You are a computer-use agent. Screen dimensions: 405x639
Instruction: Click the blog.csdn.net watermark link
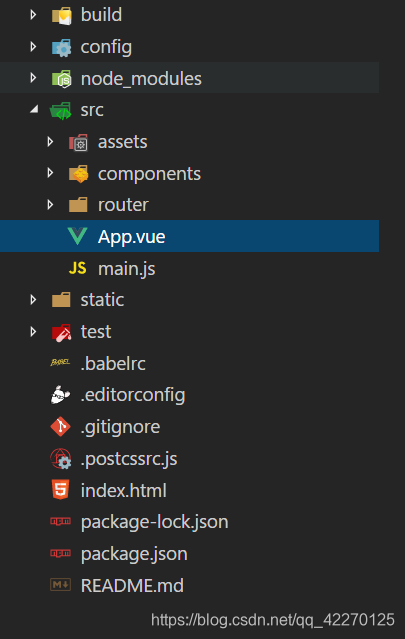pos(273,620)
